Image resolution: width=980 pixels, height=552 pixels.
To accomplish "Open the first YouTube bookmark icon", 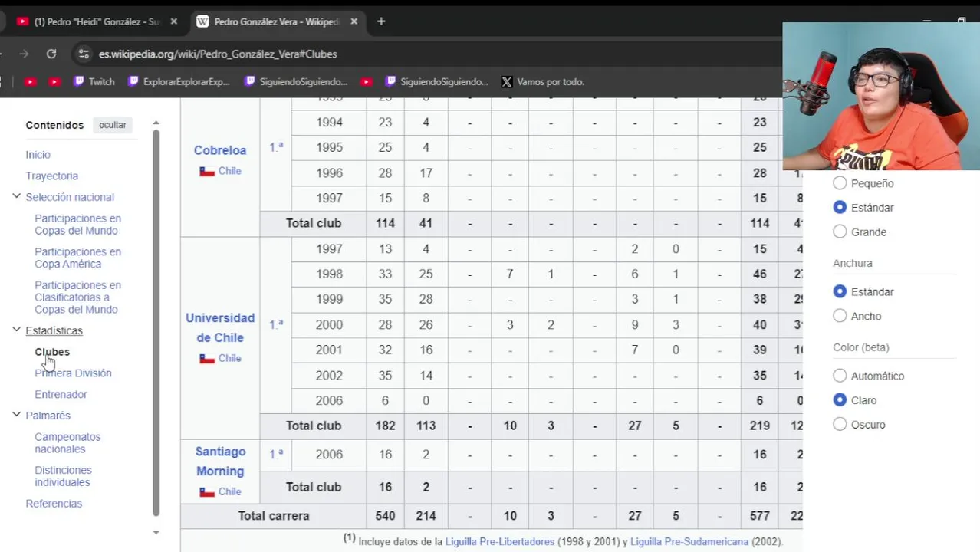I will 30,81.
